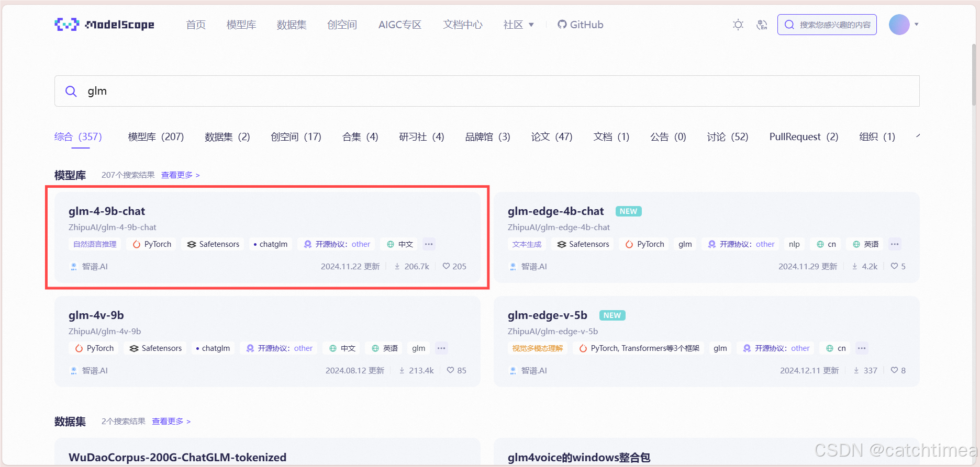Click the heart likes 85 on glm-4v-9b

click(x=456, y=371)
